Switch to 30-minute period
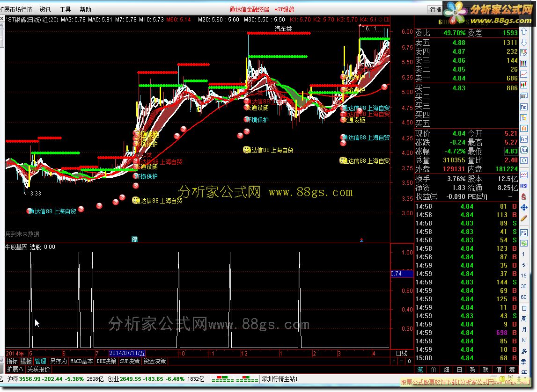The width and height of the screenshot is (537, 392). pyautogui.click(x=523, y=286)
